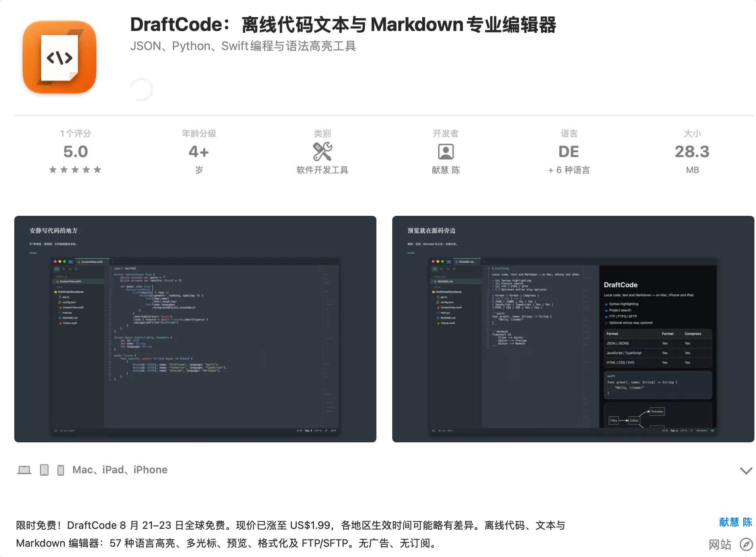
Task: Click the Mac、iPad、iPhone compatibility label
Action: pos(120,470)
